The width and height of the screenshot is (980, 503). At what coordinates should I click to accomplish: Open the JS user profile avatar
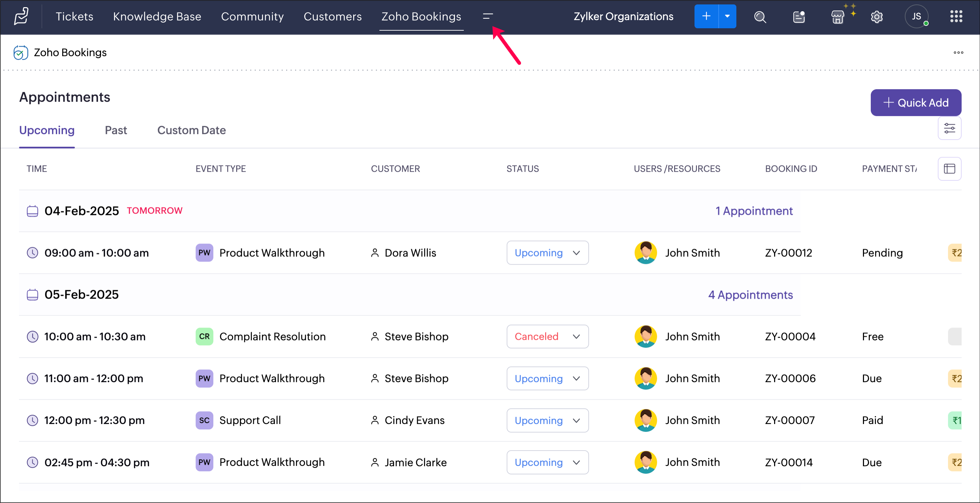tap(916, 16)
